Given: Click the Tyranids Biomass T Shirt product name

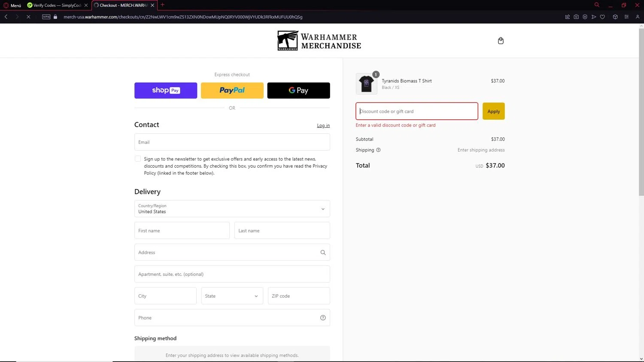Looking at the screenshot, I should click(x=407, y=81).
